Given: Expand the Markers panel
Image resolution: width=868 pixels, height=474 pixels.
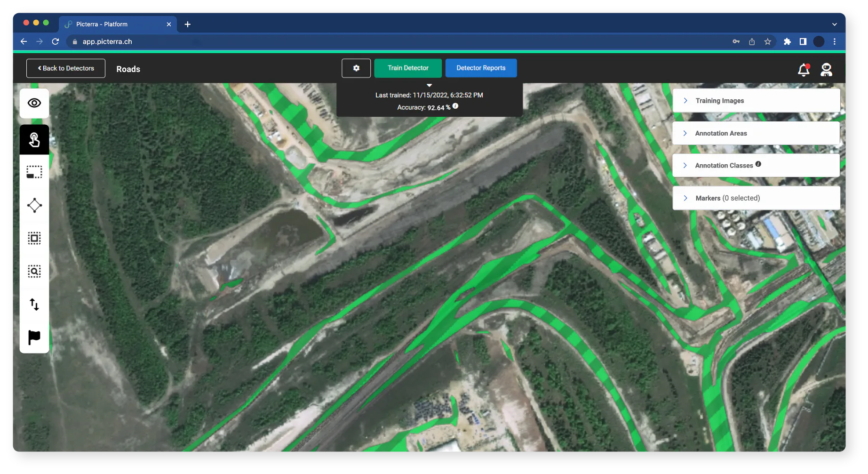Looking at the screenshot, I should (756, 198).
